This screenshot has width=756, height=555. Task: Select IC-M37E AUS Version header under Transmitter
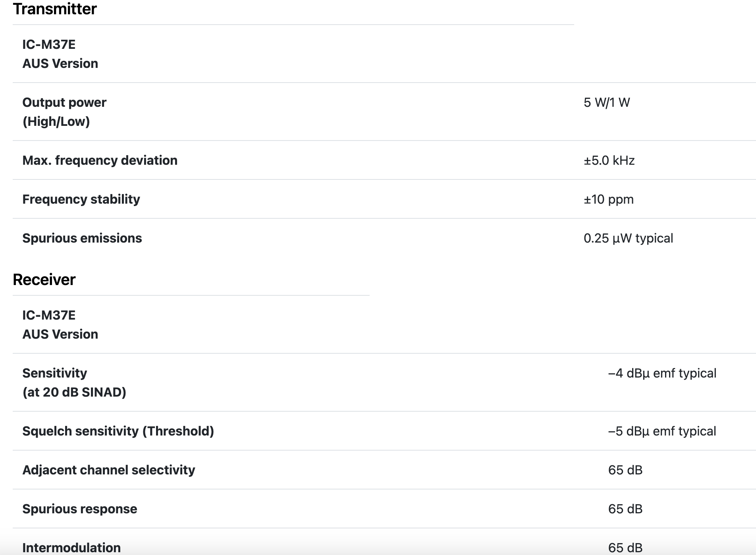pos(60,54)
